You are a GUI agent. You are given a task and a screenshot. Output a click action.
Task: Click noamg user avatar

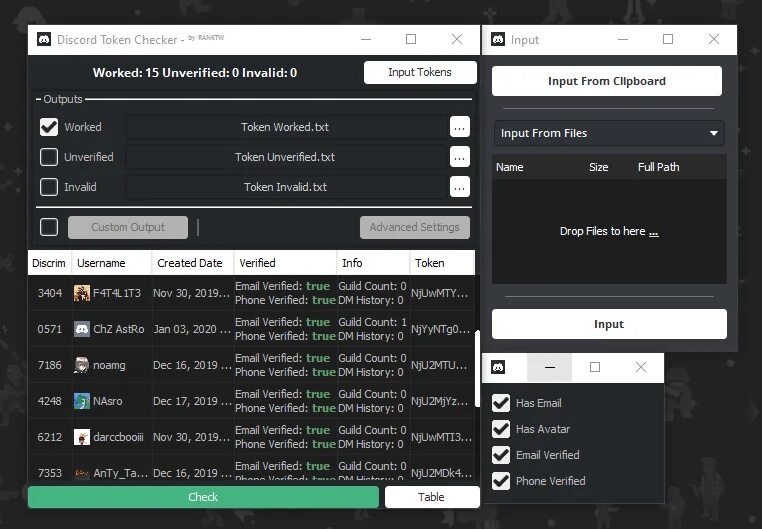[82, 365]
